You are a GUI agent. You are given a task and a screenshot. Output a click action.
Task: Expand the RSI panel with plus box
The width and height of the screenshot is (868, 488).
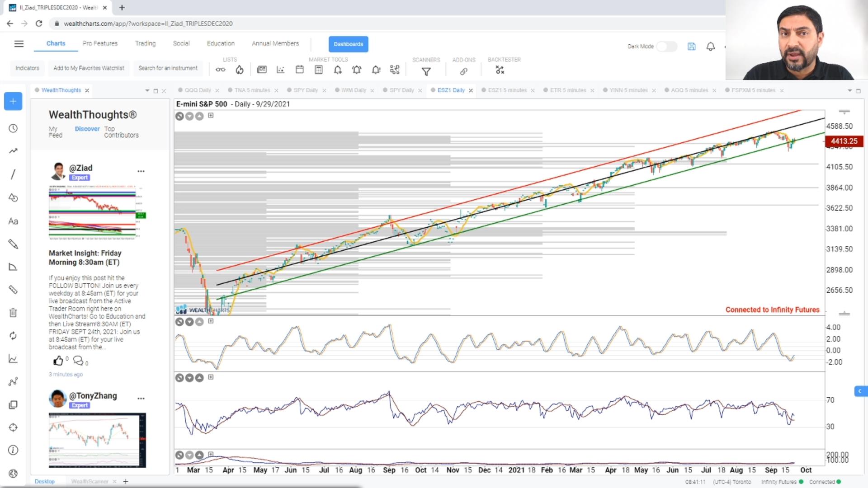coord(211,377)
